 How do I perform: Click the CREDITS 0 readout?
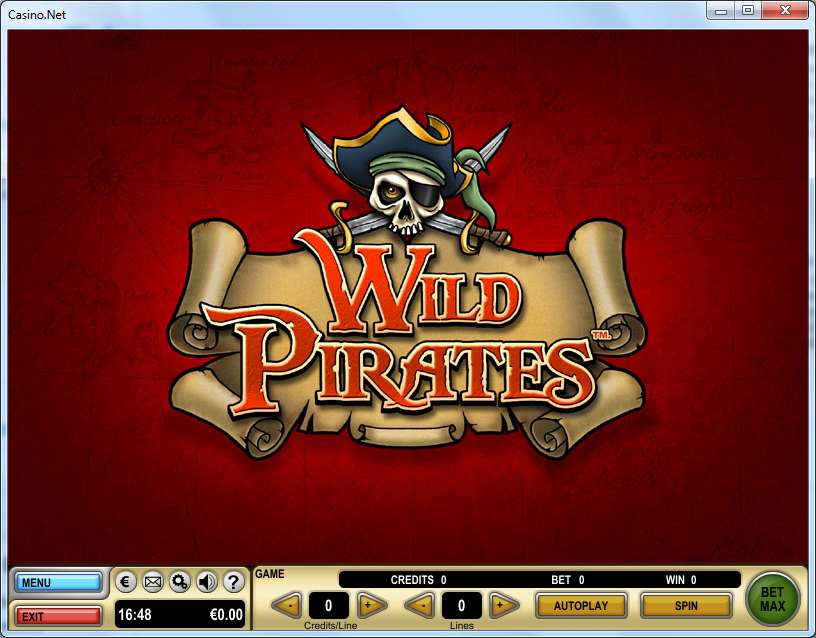418,580
